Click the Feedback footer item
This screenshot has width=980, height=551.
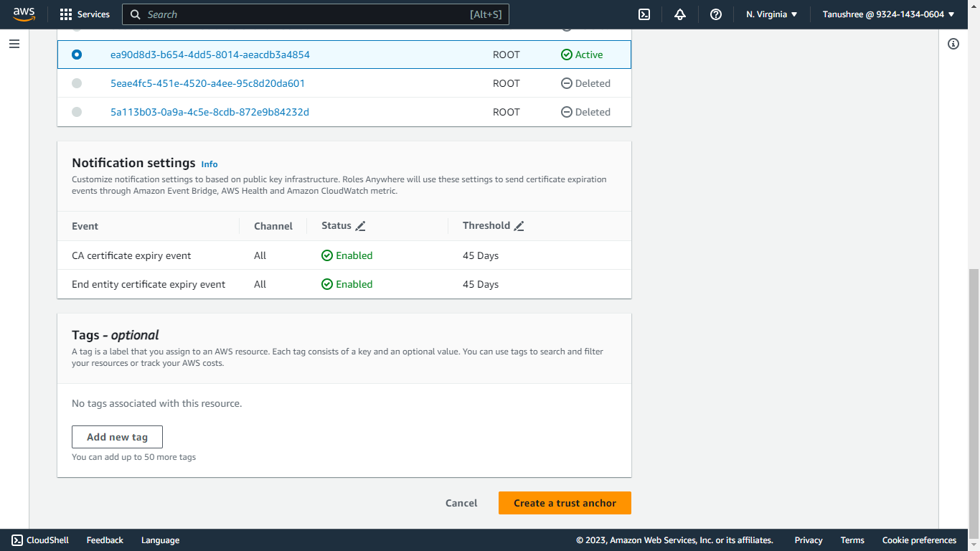105,540
